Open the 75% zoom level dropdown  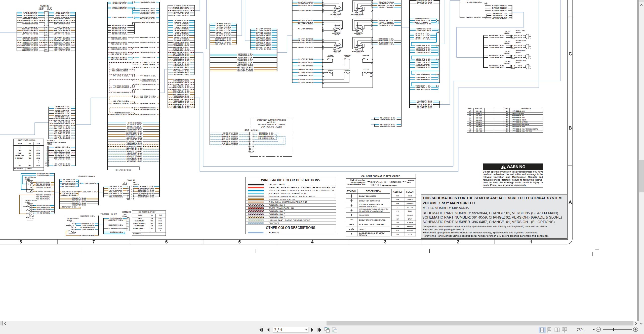(x=594, y=330)
